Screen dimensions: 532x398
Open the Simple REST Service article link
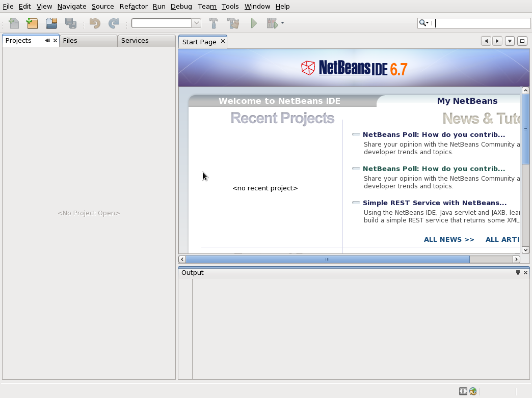pyautogui.click(x=435, y=203)
